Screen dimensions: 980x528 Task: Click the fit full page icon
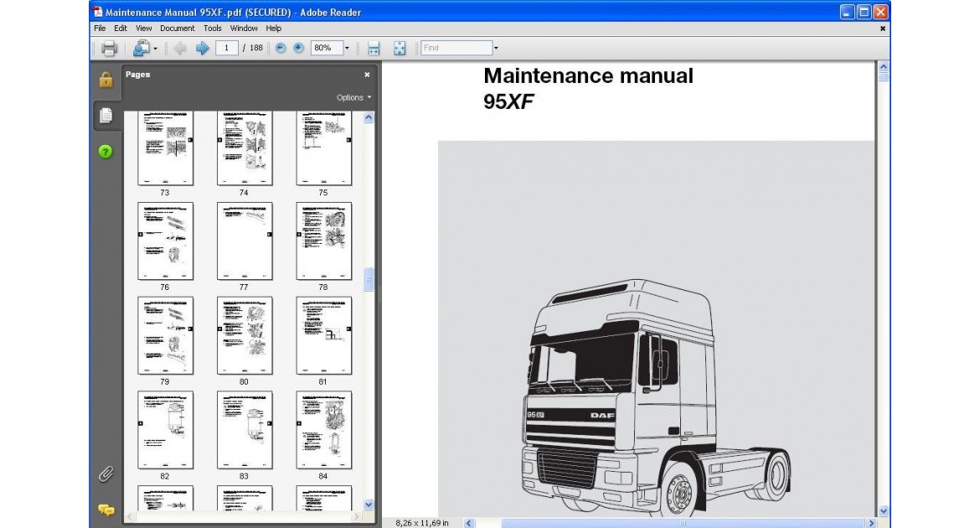[x=400, y=48]
